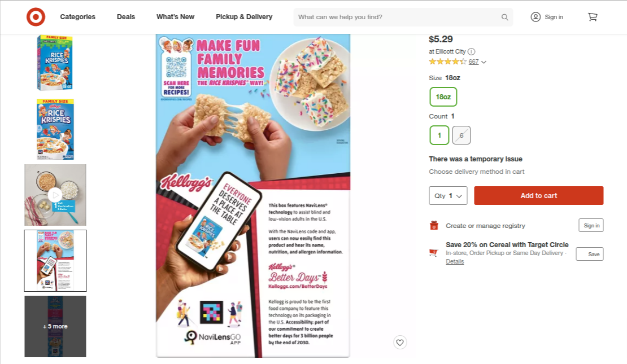Open the Target bullseye logo home
This screenshot has height=364, width=627.
click(36, 17)
